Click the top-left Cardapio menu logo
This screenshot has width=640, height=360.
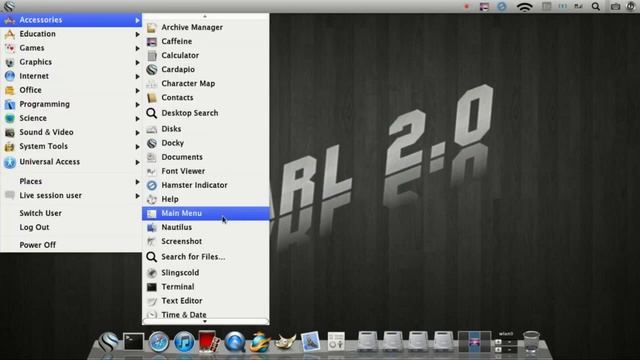click(x=9, y=6)
